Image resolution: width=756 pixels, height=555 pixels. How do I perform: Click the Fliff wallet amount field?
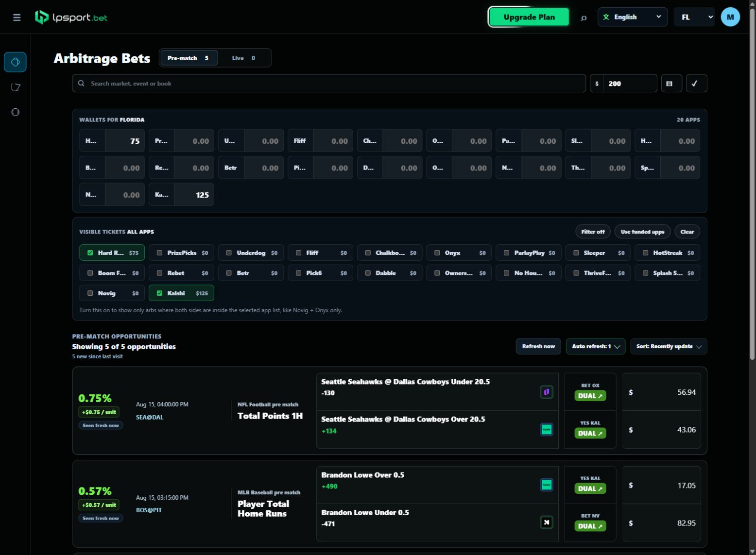333,141
